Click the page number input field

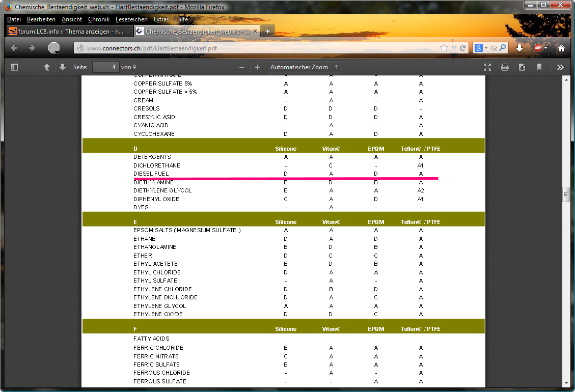point(105,67)
